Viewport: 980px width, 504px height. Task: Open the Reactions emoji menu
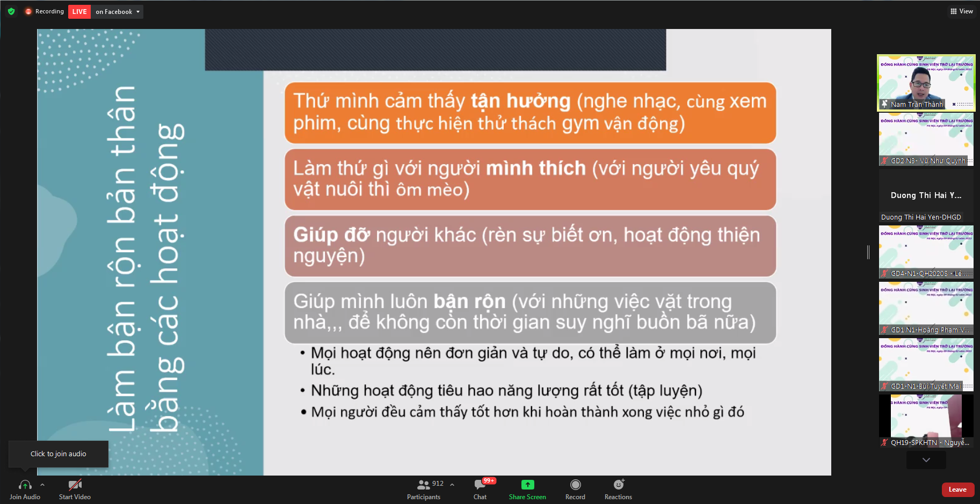[618, 485]
